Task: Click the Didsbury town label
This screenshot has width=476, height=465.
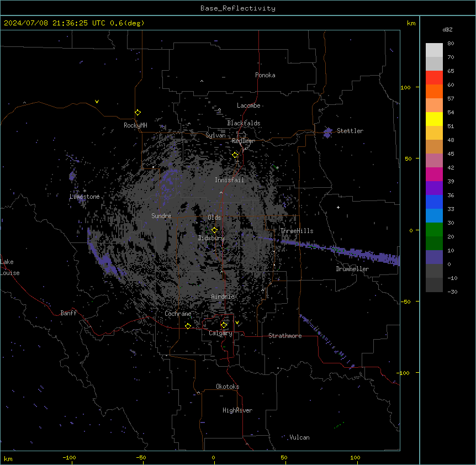Action: pyautogui.click(x=211, y=238)
